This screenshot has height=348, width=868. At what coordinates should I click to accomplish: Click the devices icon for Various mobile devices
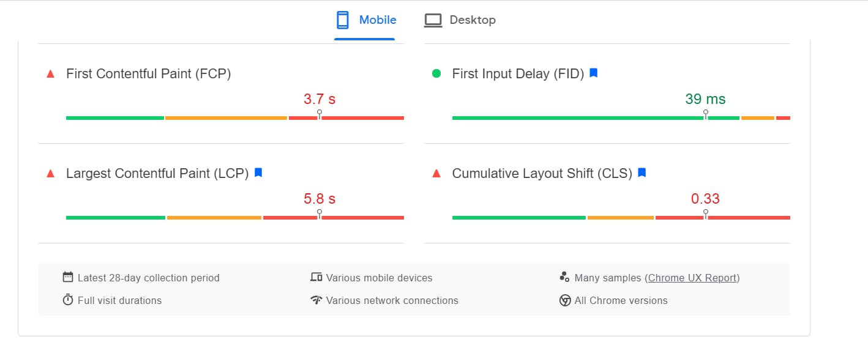(x=316, y=277)
